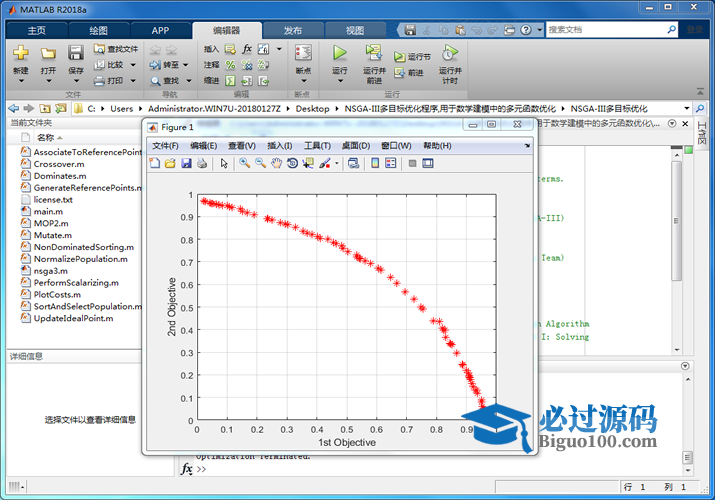Click the green Run (运行) play icon
Screen dimensions: 715x500
pyautogui.click(x=339, y=53)
